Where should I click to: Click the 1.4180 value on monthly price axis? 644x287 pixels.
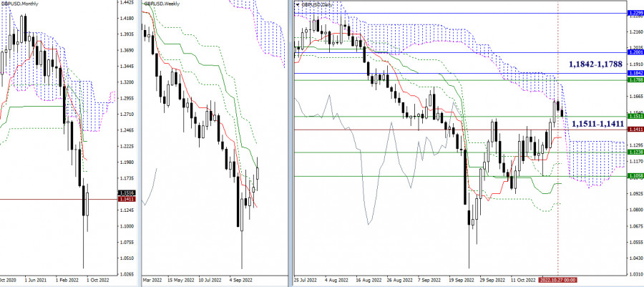click(x=126, y=19)
